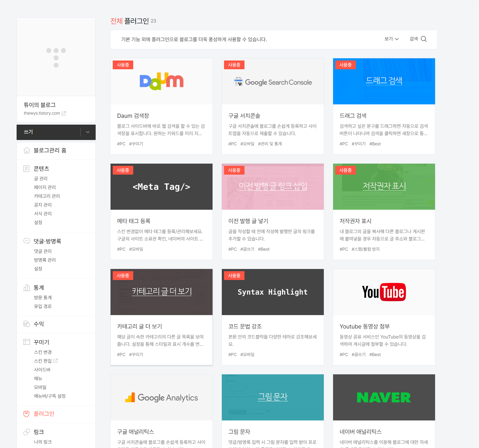Open 나의 링크 menu item
Image resolution: width=479 pixels, height=448 pixels.
pyautogui.click(x=43, y=442)
